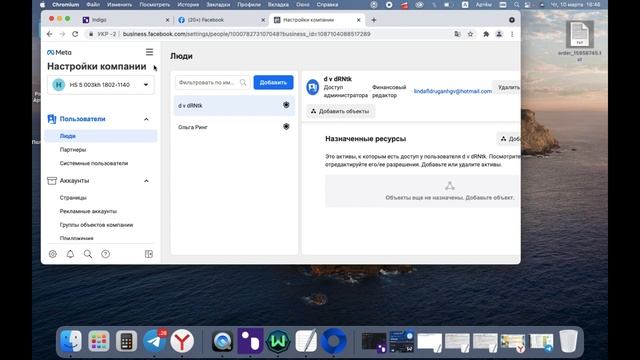The image size is (640, 360).
Task: Open Chromium three-dot menu
Action: point(512,34)
